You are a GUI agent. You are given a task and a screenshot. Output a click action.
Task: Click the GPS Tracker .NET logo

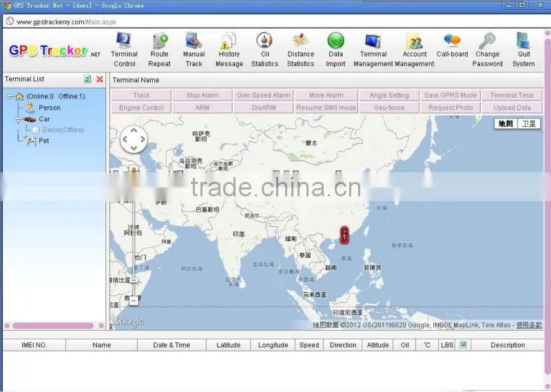(54, 51)
